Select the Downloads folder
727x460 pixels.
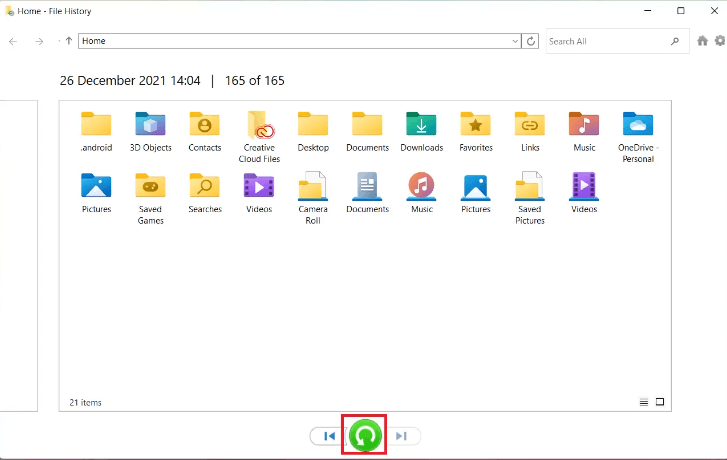pos(421,131)
